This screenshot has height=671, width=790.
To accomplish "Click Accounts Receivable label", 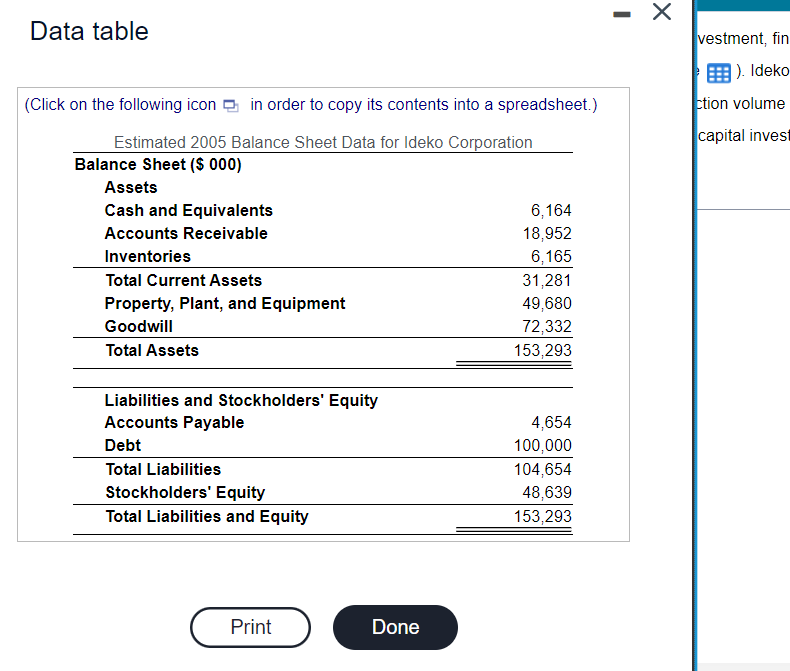I will pos(186,234).
